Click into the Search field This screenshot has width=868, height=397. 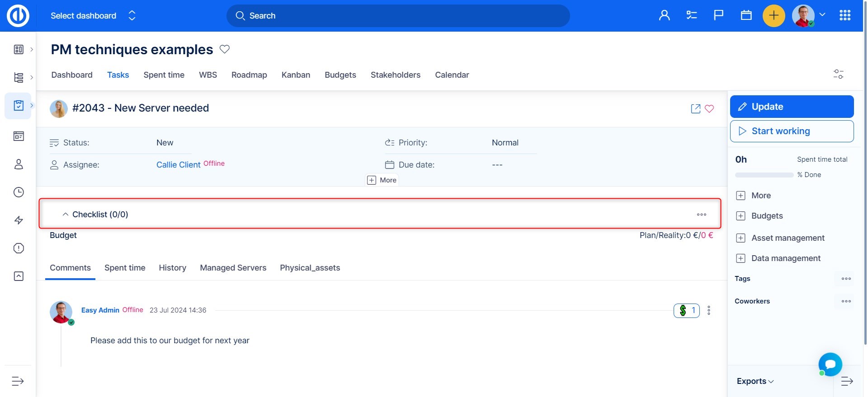click(x=398, y=16)
